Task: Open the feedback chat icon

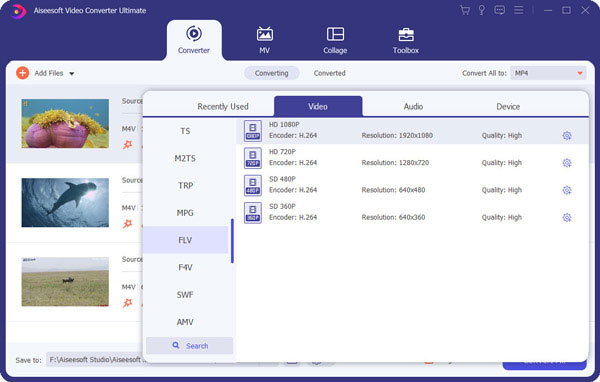Action: [x=499, y=10]
